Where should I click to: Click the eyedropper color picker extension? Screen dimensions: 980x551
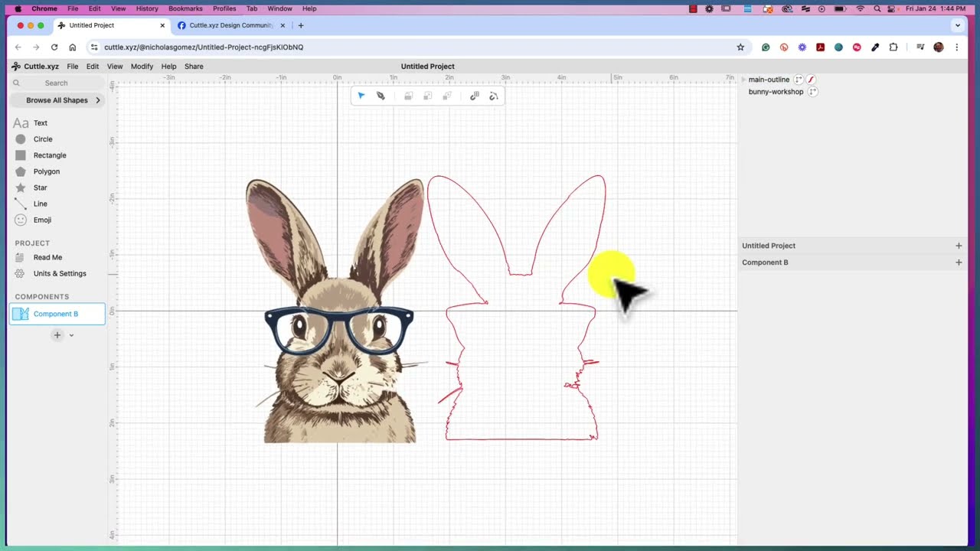coord(875,47)
